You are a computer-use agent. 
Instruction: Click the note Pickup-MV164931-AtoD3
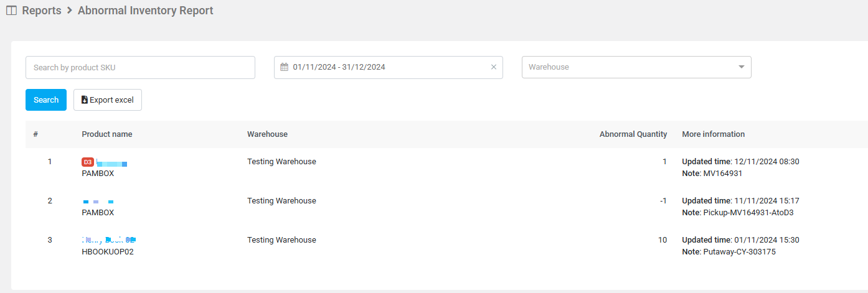tap(748, 213)
